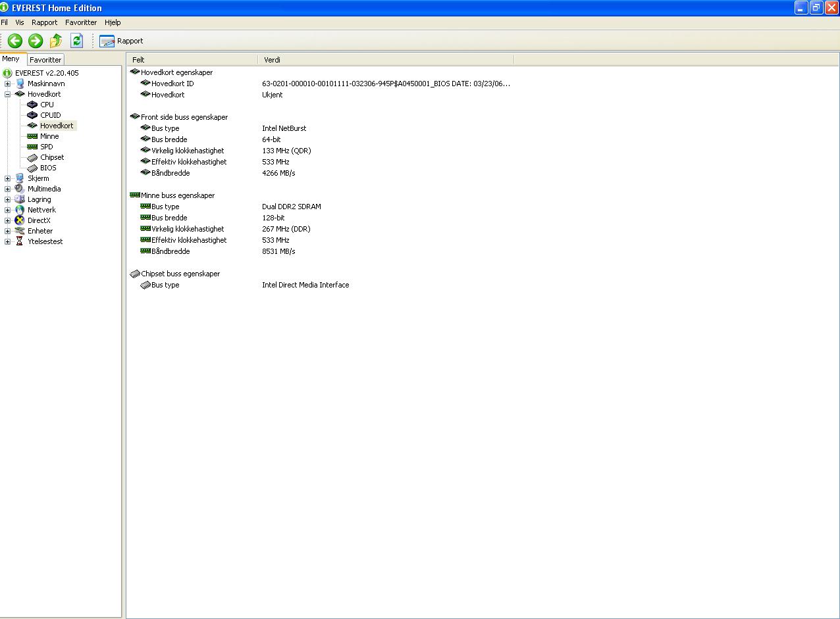This screenshot has height=619, width=840.
Task: Select the Chipset buss egenskaper heading
Action: coord(181,274)
